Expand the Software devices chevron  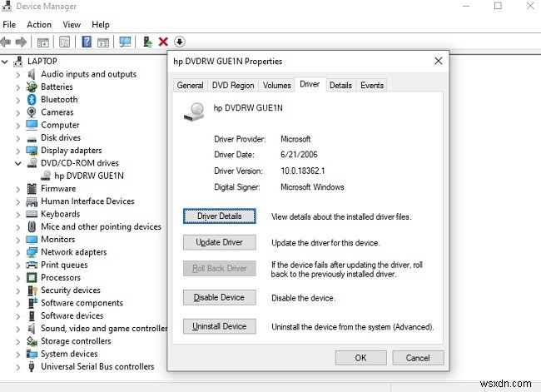coord(18,316)
